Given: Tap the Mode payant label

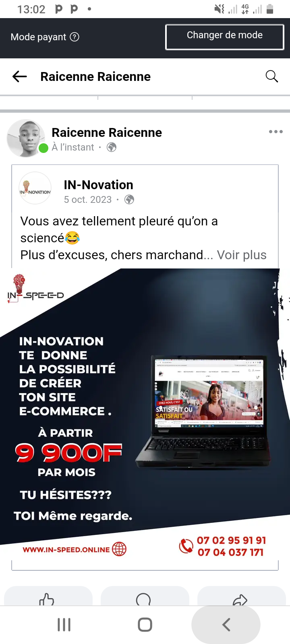Looking at the screenshot, I should pos(38,37).
